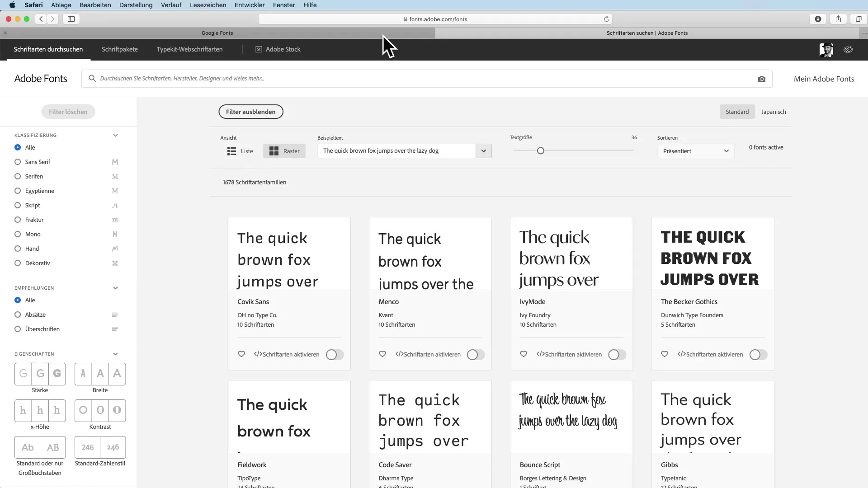The width and height of the screenshot is (868, 488).
Task: Click the magnifier icon in the search bar
Action: (92, 78)
